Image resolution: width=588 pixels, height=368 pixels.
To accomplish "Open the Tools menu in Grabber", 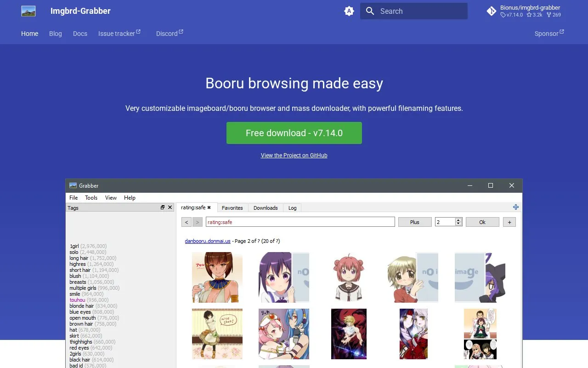I will click(x=91, y=198).
